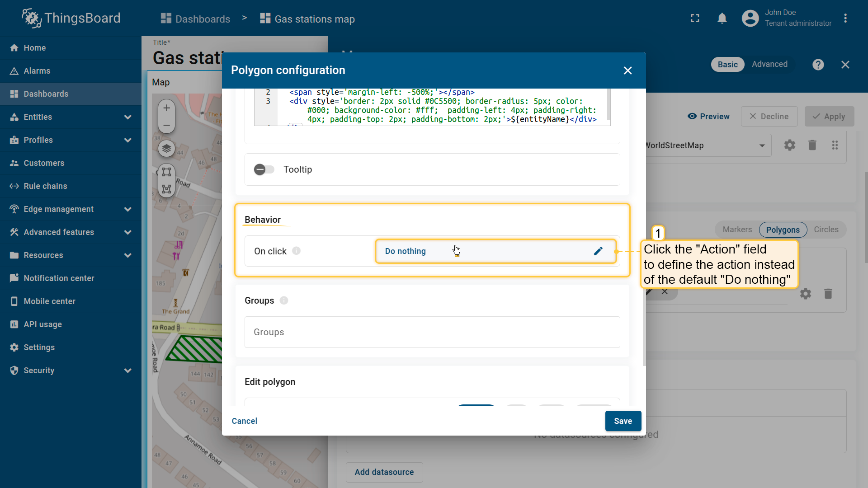This screenshot has height=488, width=868.
Task: Select the Basic mode toggle
Action: [x=727, y=65]
